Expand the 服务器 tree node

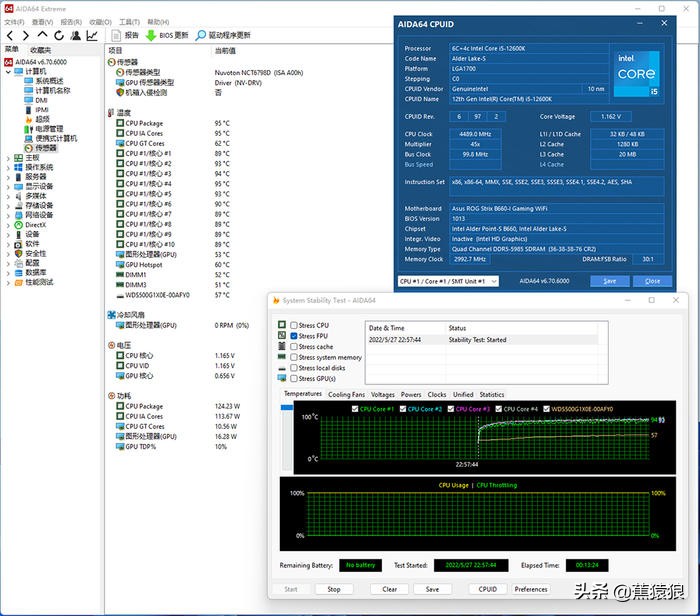point(8,177)
